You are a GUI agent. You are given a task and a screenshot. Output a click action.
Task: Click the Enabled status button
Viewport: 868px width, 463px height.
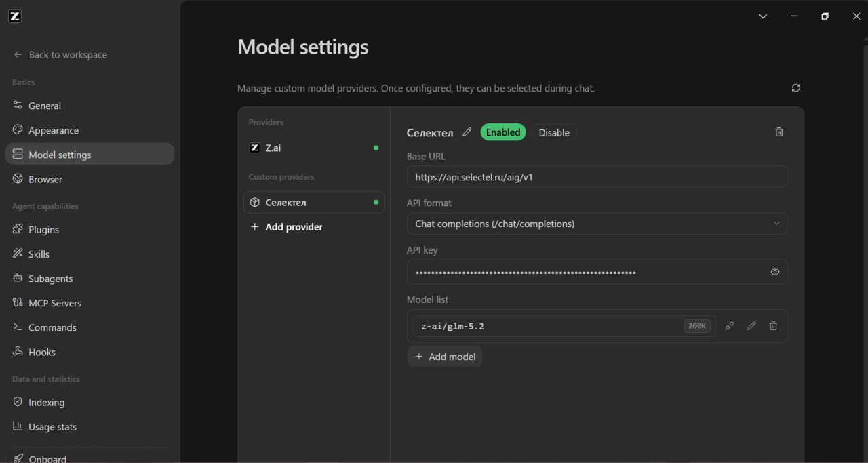(503, 132)
